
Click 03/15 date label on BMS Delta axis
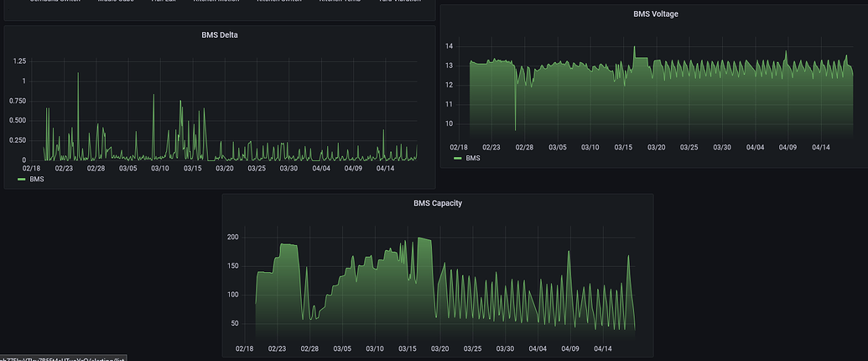(x=192, y=168)
